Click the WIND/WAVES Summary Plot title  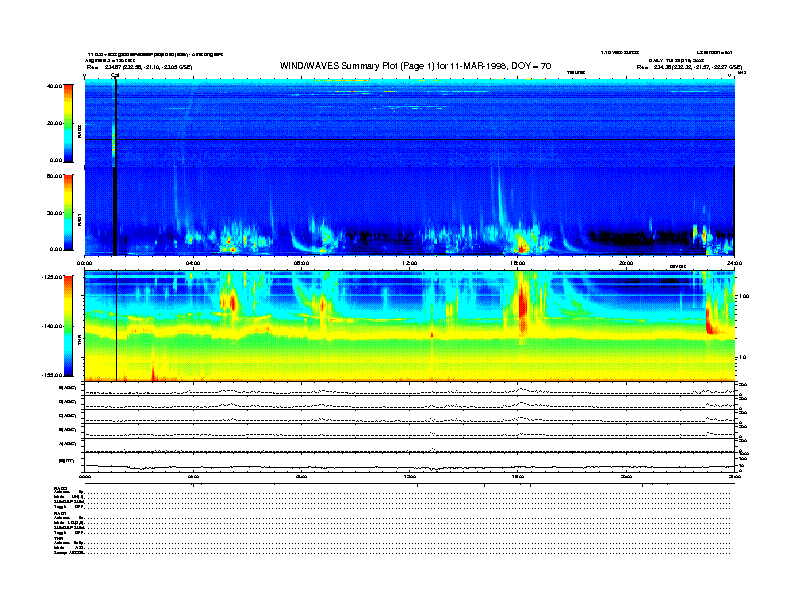(415, 66)
